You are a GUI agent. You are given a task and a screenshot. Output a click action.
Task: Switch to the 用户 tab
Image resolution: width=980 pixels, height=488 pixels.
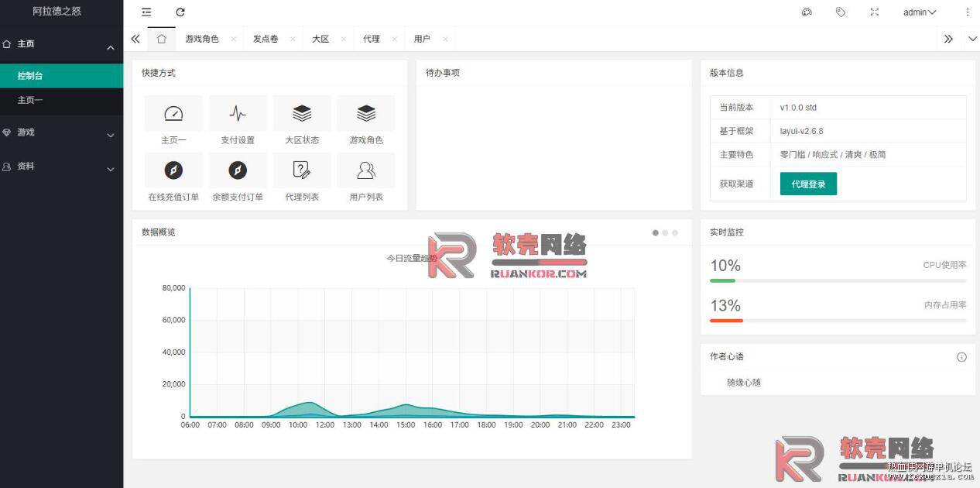point(422,39)
